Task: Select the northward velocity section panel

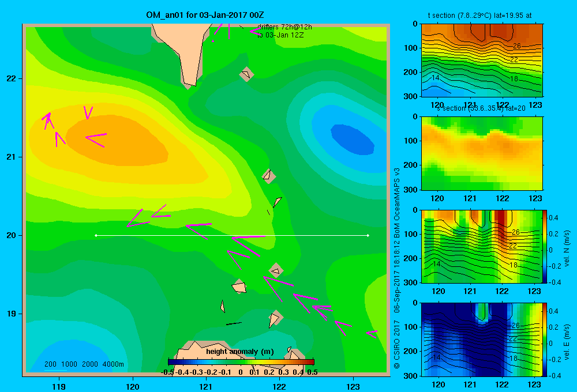Action: 482,246
